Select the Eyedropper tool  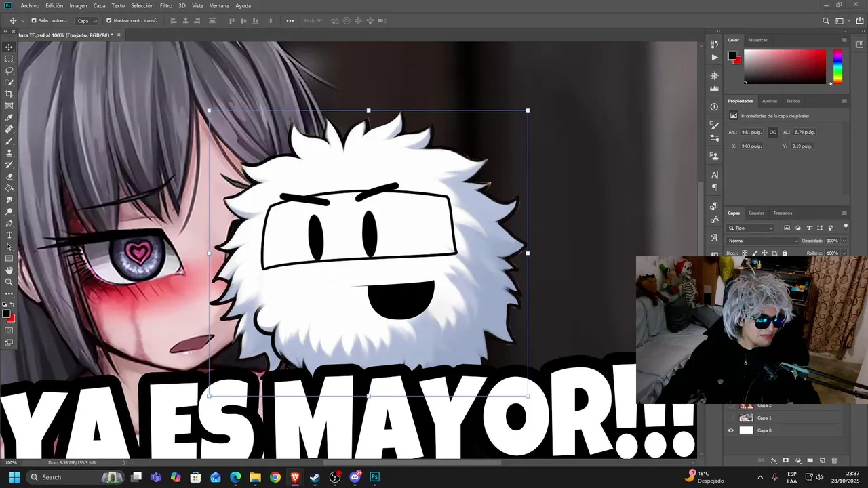tap(9, 118)
